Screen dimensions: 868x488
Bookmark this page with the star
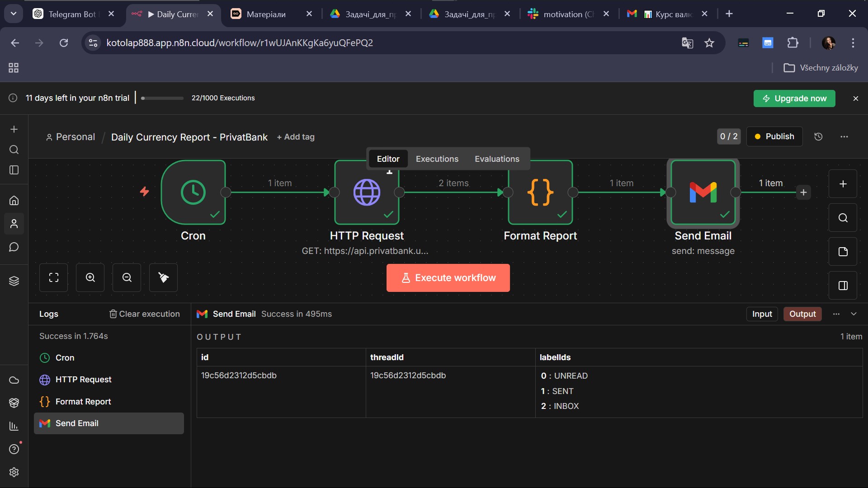pyautogui.click(x=709, y=43)
